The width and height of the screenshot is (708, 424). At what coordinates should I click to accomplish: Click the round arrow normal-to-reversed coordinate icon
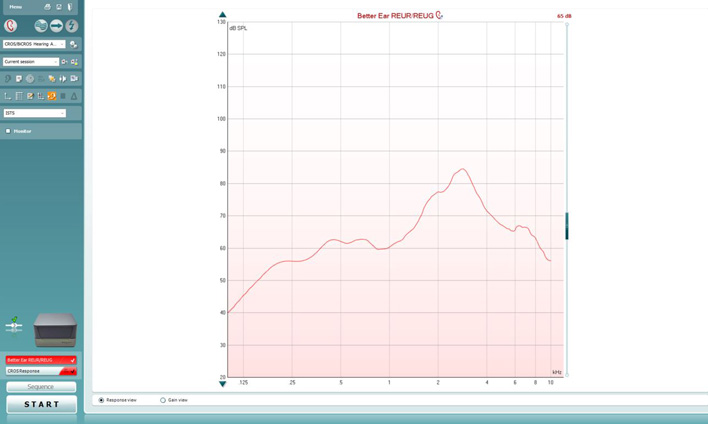click(x=56, y=26)
